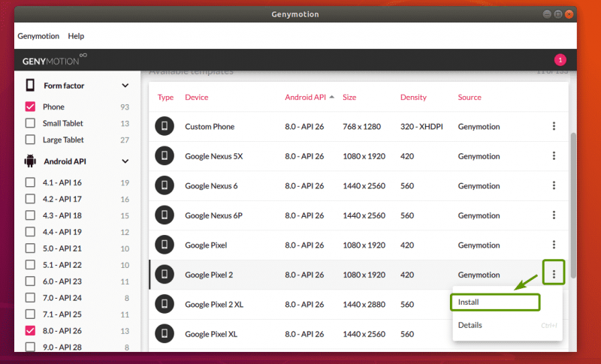Collapse the Form factor filter section
Screen dimensions: 601x364
pos(125,86)
